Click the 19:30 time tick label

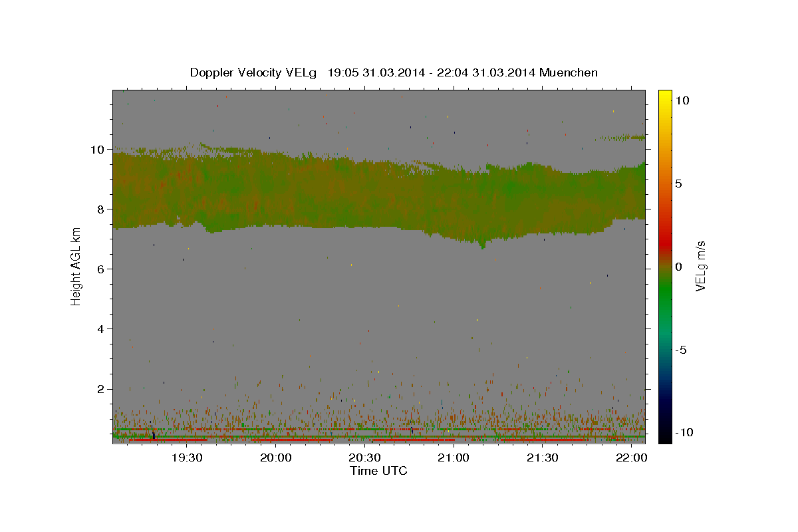pos(187,458)
